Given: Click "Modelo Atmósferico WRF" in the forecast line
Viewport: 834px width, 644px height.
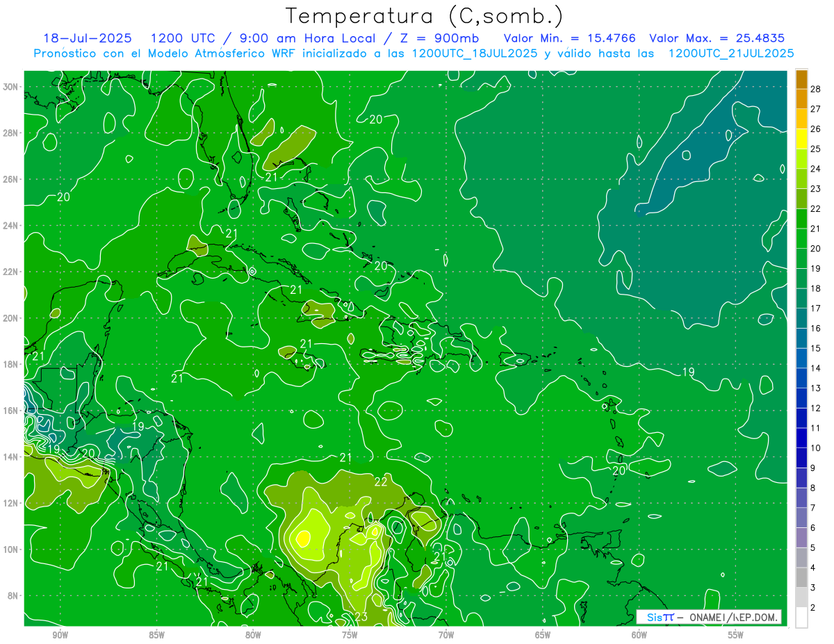Looking at the screenshot, I should pyautogui.click(x=220, y=53).
